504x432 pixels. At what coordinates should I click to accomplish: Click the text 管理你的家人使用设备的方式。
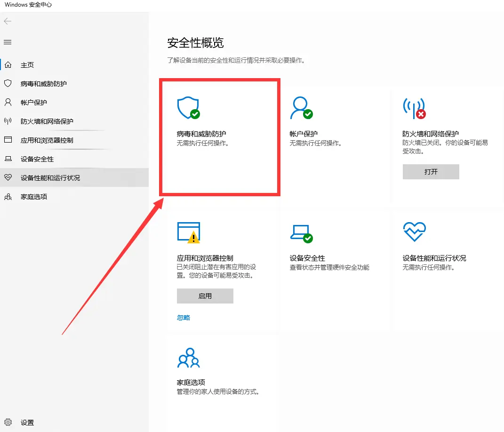coord(218,392)
